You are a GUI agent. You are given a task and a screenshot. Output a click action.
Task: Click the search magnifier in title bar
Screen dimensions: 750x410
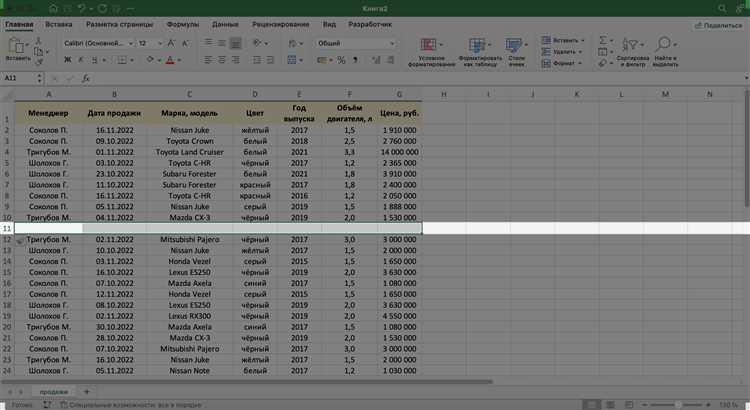pos(722,9)
